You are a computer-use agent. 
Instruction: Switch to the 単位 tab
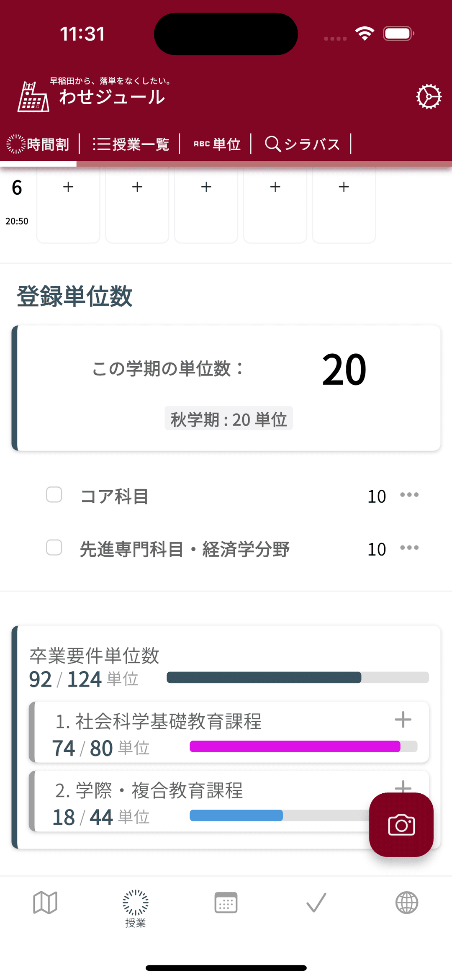217,144
